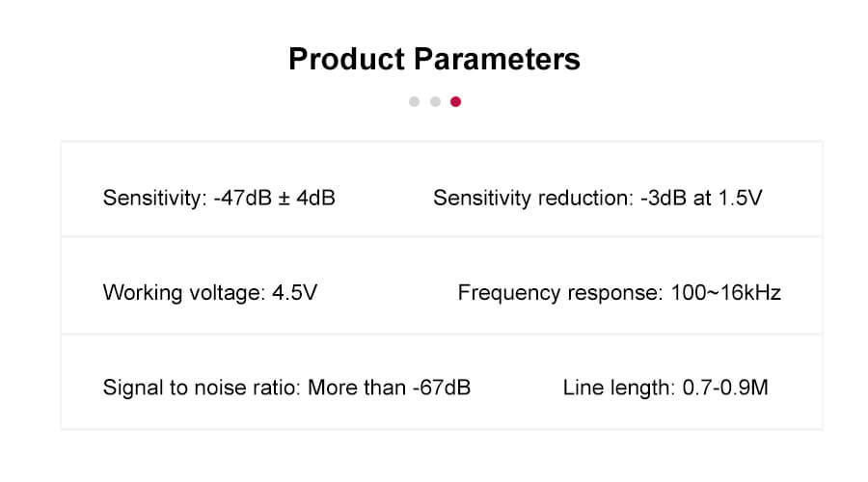The width and height of the screenshot is (868, 482).
Task: Select the Line length label
Action: [x=619, y=388]
